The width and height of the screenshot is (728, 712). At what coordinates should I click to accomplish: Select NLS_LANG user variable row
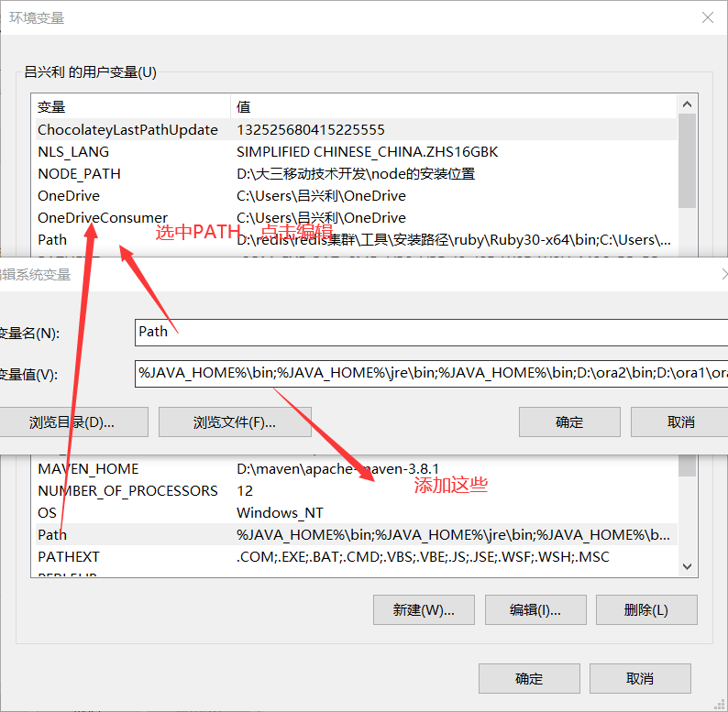click(356, 152)
